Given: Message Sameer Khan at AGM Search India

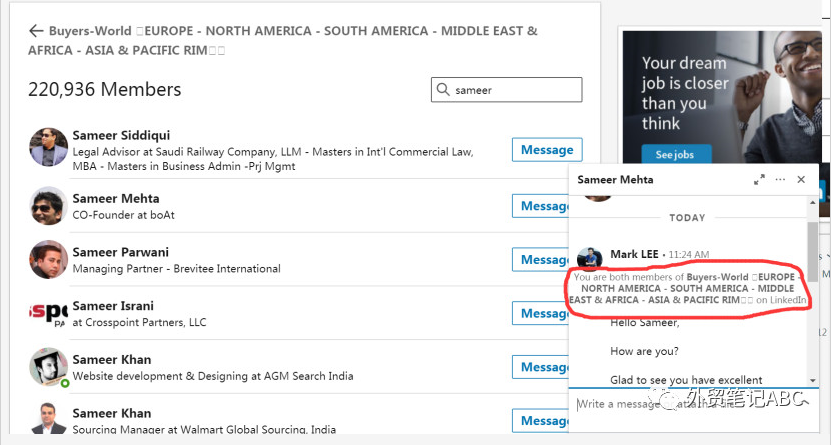Looking at the screenshot, I should click(541, 367).
